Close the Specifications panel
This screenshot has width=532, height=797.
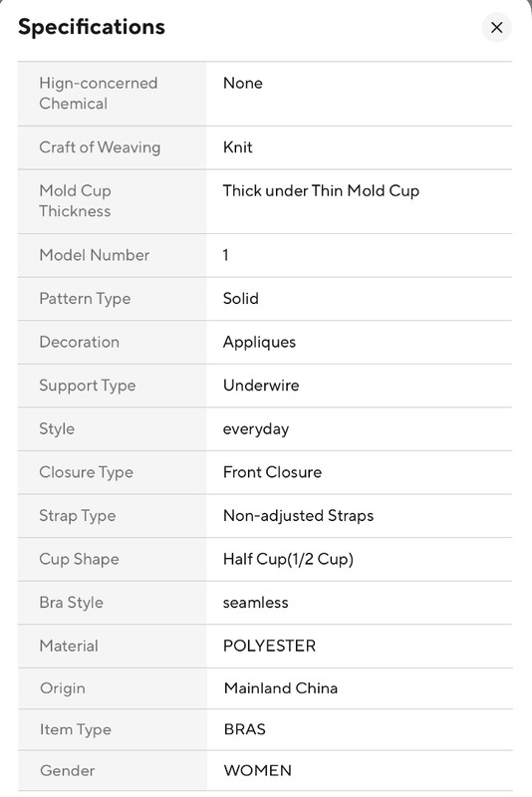pyautogui.click(x=496, y=28)
